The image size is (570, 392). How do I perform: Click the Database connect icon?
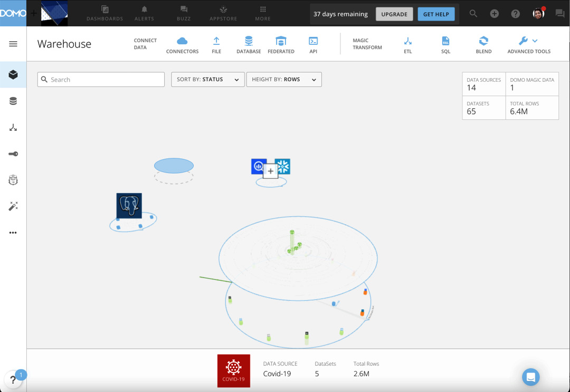pos(249,45)
